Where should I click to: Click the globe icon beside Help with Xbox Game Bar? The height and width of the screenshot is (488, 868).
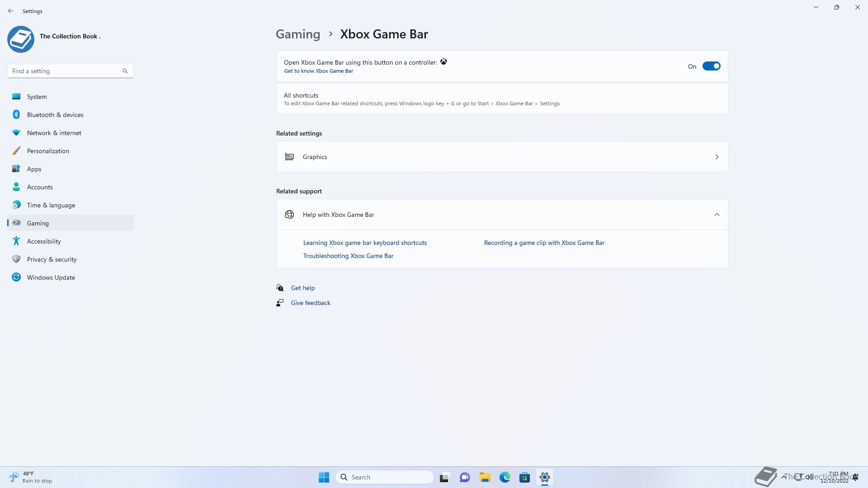[289, 215]
